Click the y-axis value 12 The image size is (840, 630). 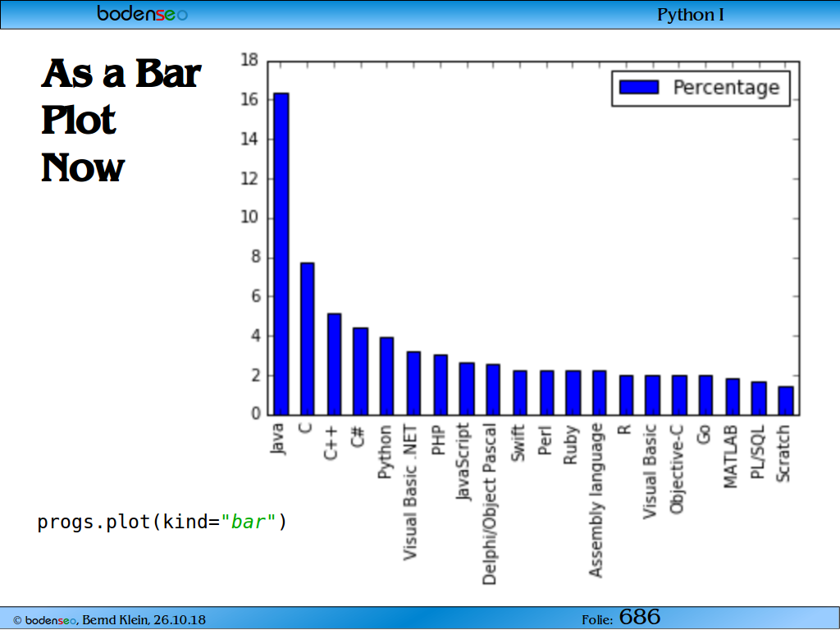(249, 178)
